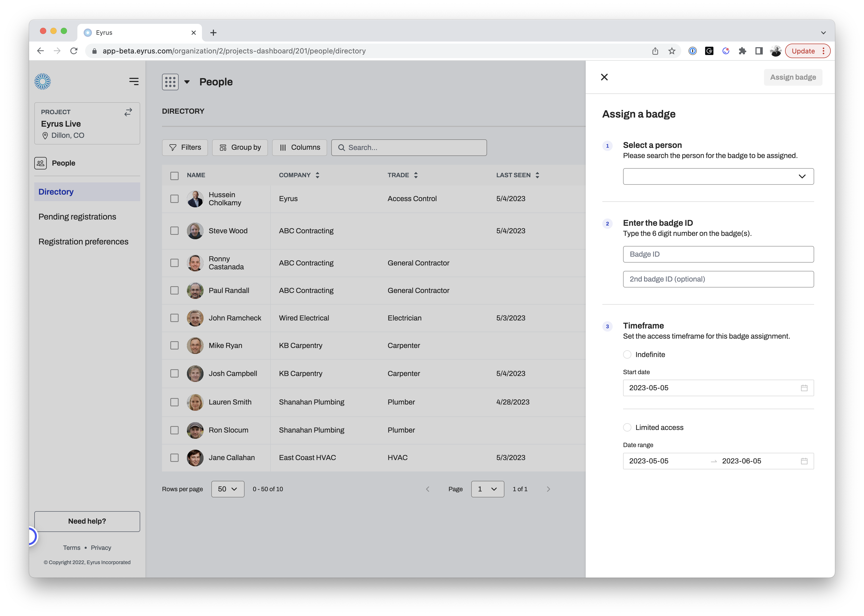Image resolution: width=864 pixels, height=616 pixels.
Task: Open the 1Password extension icon
Action: (692, 51)
